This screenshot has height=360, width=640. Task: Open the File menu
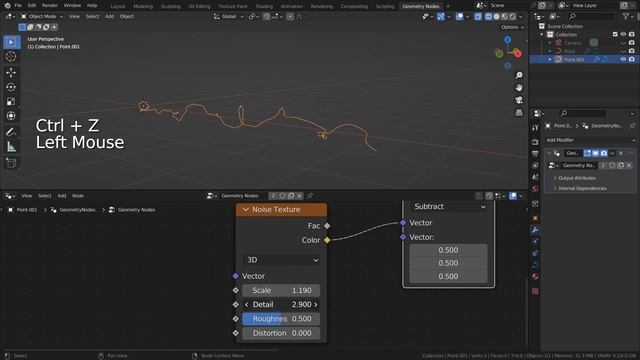[x=18, y=6]
